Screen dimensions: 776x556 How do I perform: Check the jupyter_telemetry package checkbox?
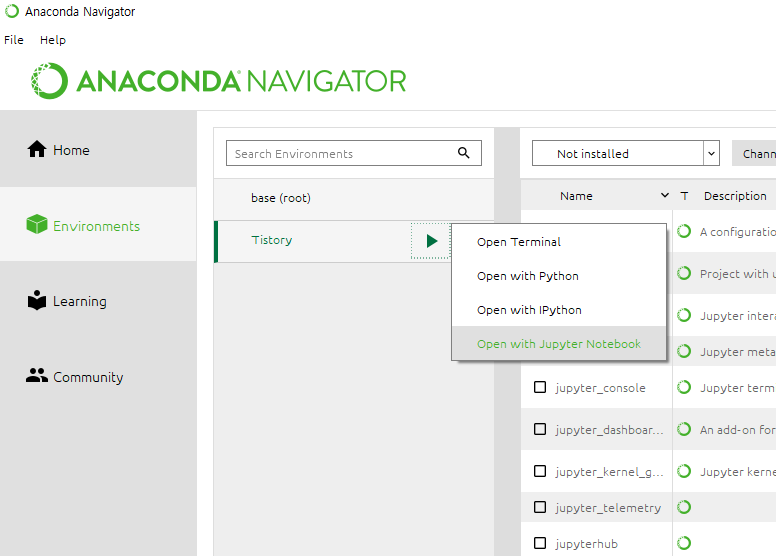point(540,507)
